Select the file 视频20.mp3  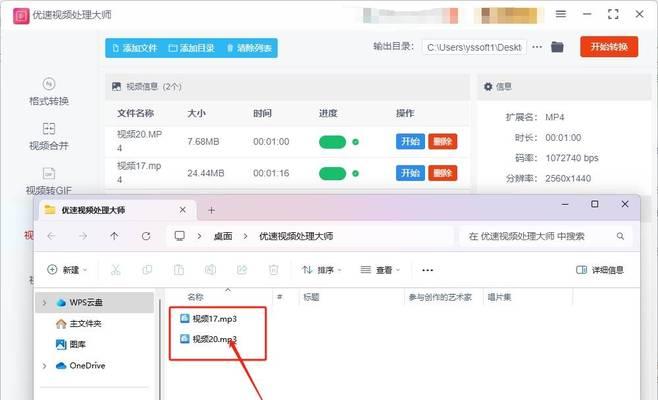point(209,339)
